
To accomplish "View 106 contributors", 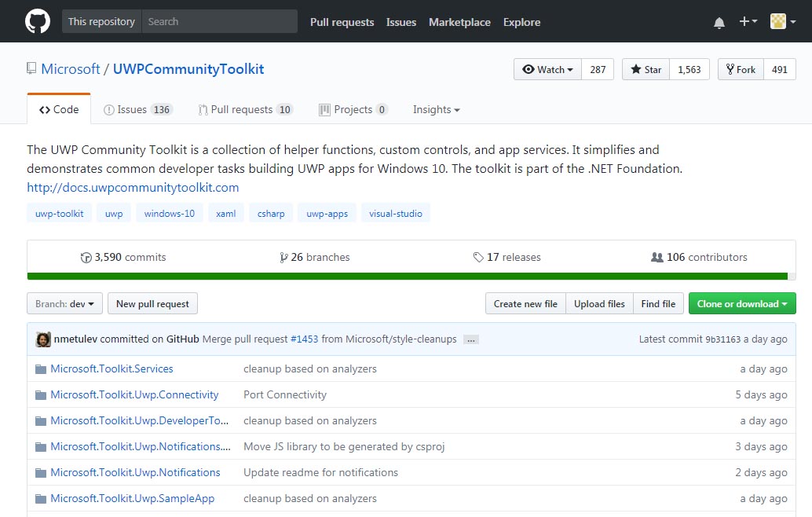I will pyautogui.click(x=699, y=257).
